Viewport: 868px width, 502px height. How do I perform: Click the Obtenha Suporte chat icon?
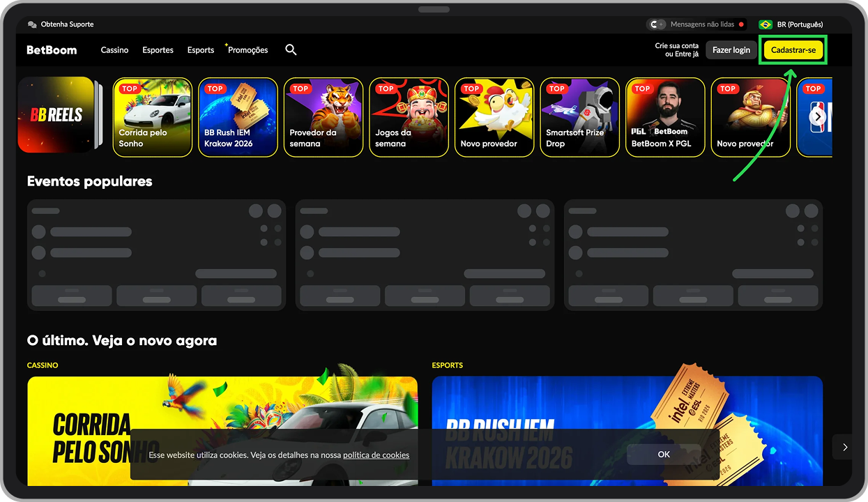31,24
